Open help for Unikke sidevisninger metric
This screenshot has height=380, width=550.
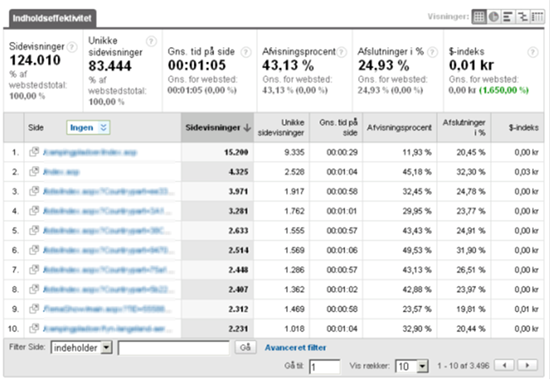pos(151,41)
